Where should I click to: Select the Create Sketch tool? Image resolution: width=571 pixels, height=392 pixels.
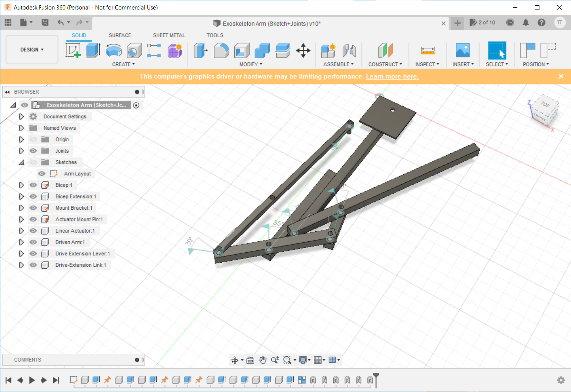pyautogui.click(x=73, y=50)
